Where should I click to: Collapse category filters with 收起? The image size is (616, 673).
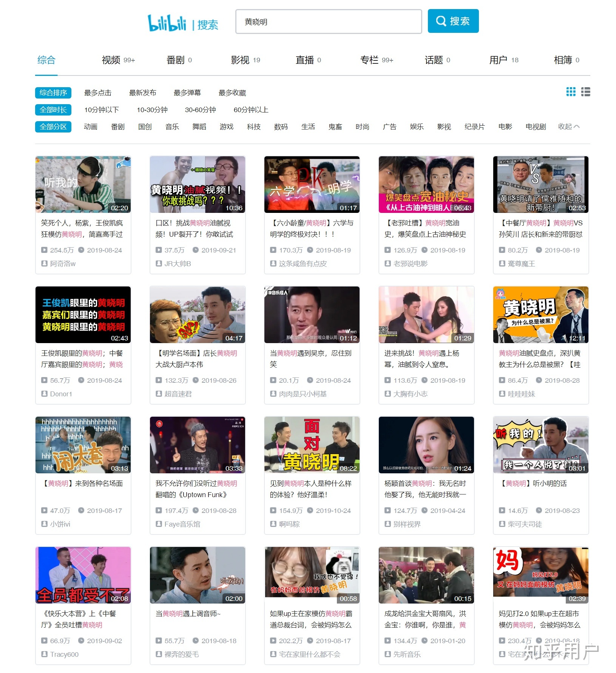568,127
